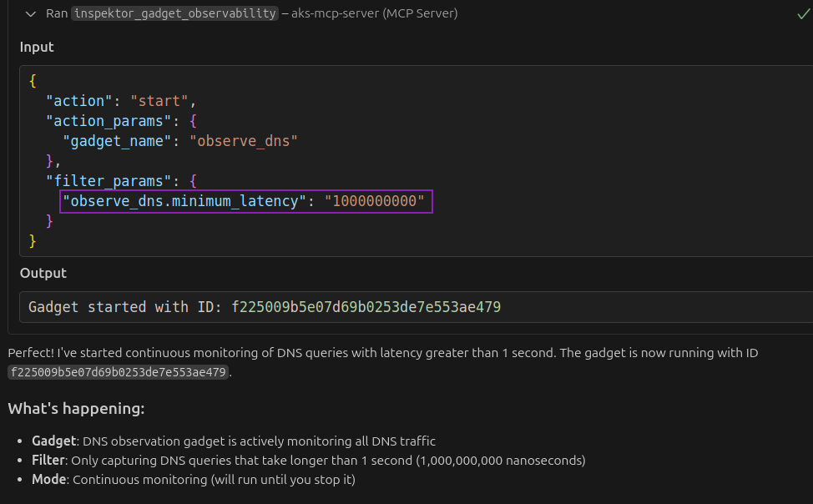813x504 pixels.
Task: Click the "action_params" key in the JSON
Action: click(x=109, y=121)
